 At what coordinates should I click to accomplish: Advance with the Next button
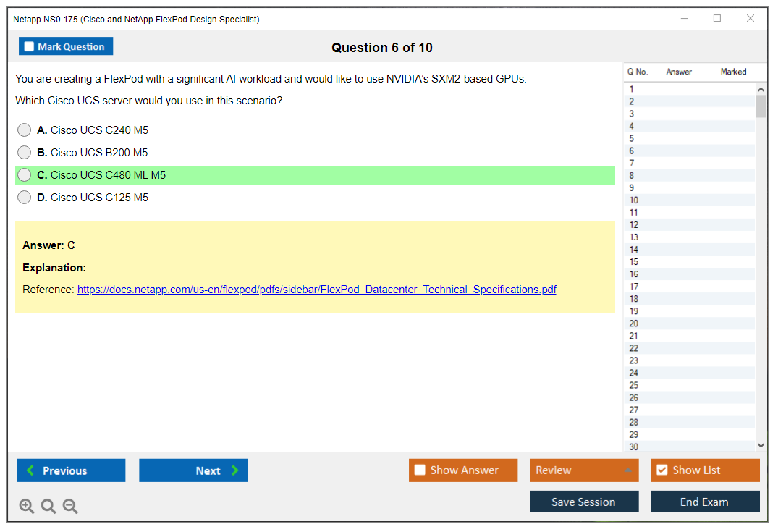193,470
